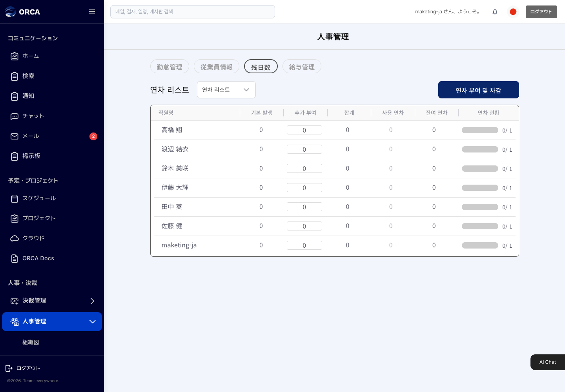Expand the 決裁管理 submenu chevron

tap(92, 301)
